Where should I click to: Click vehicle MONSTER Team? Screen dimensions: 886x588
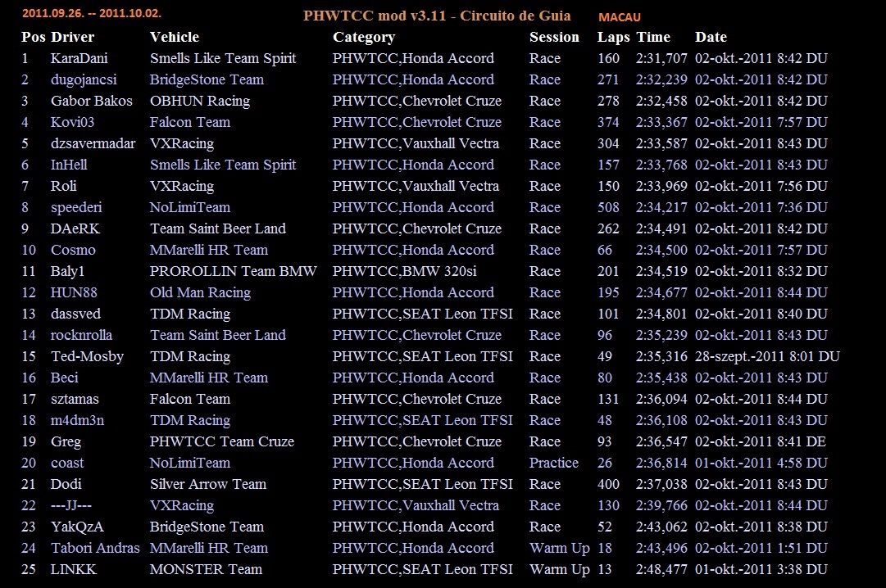coord(206,570)
